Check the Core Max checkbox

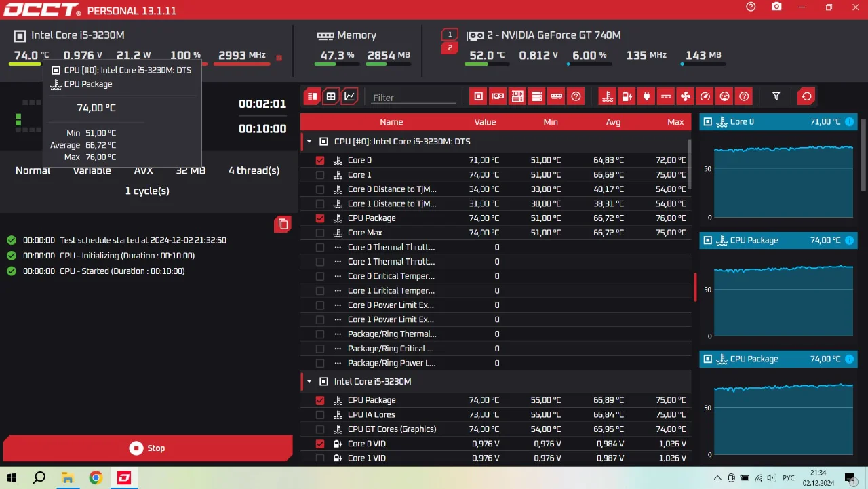tap(320, 233)
